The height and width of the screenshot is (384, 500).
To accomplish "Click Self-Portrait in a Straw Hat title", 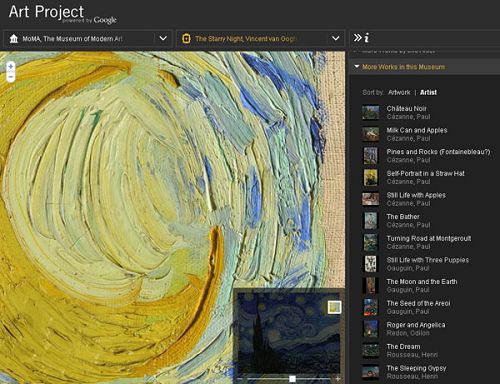I will pos(425,173).
